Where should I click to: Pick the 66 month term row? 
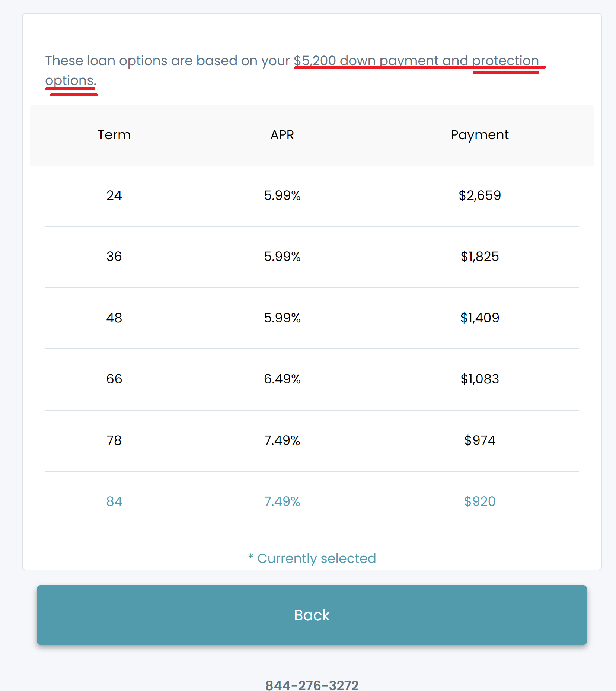coord(312,379)
